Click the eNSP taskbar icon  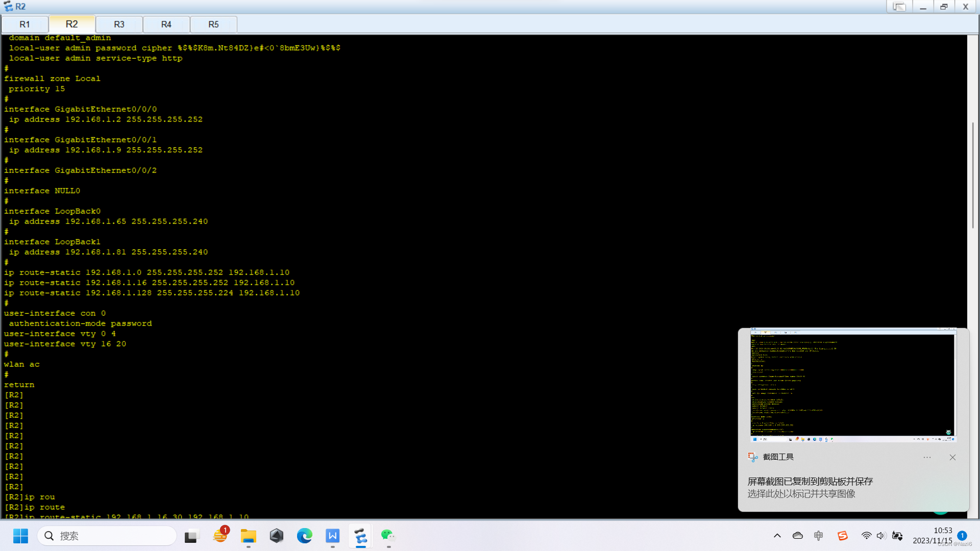361,536
